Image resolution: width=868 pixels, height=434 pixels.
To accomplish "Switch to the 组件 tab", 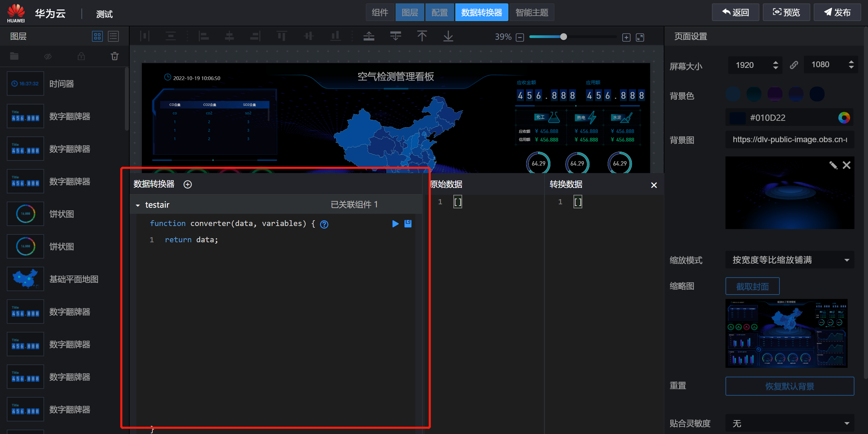I will coord(380,13).
